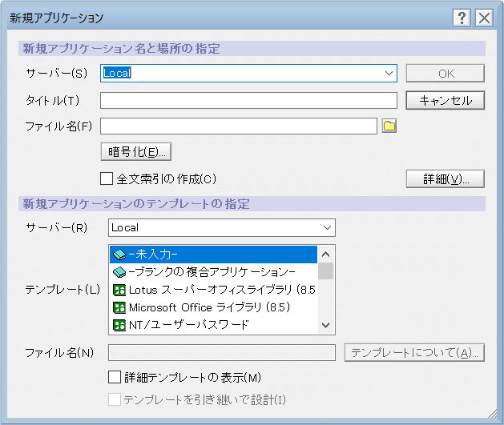Click the ファイル名(N) template file field
Viewport: 504px width, 425px height.
click(x=222, y=353)
